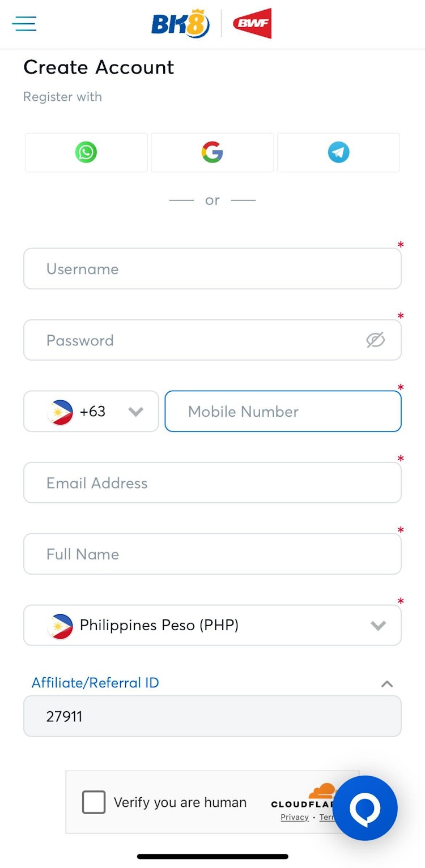
Task: Register with Telegram icon
Action: point(338,152)
